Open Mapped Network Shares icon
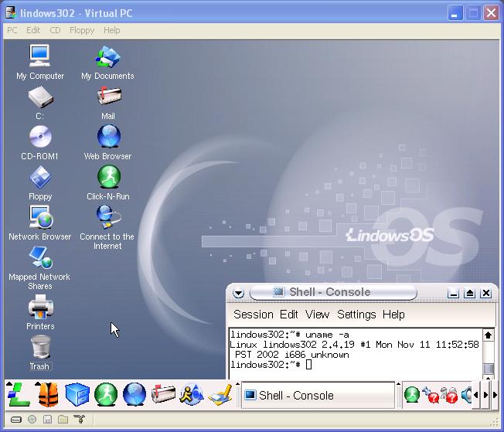The height and width of the screenshot is (432, 504). tap(40, 268)
